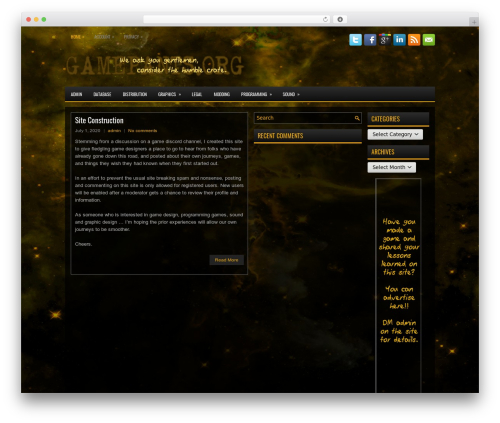Go to the Legal category
This screenshot has width=500, height=423.
(x=197, y=94)
